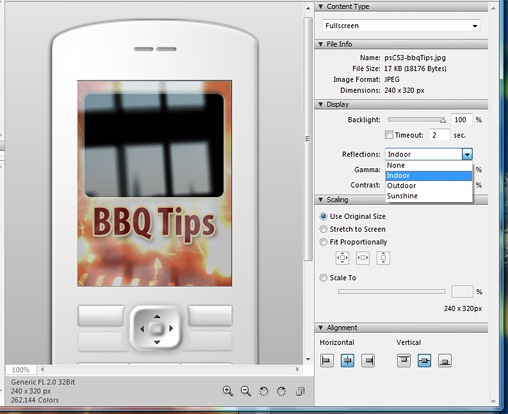508x414 pixels.
Task: Select Fit Proportionally option
Action: pos(323,242)
